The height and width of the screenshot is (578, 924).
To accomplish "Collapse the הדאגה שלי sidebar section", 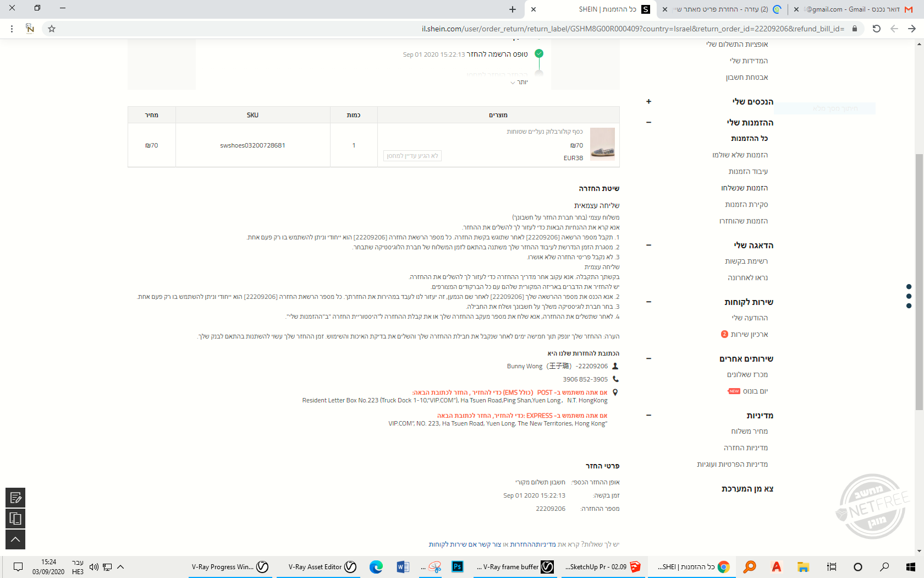I will pyautogui.click(x=649, y=245).
